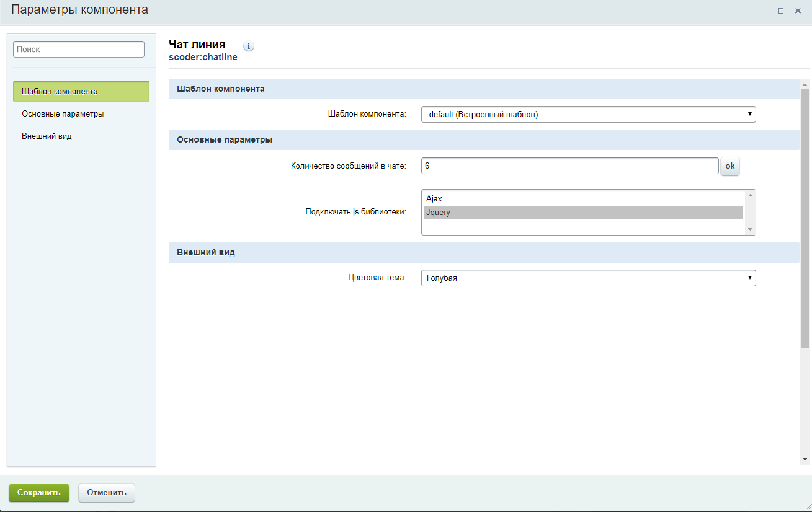Expand the Цветовая тема dropdown

[588, 278]
